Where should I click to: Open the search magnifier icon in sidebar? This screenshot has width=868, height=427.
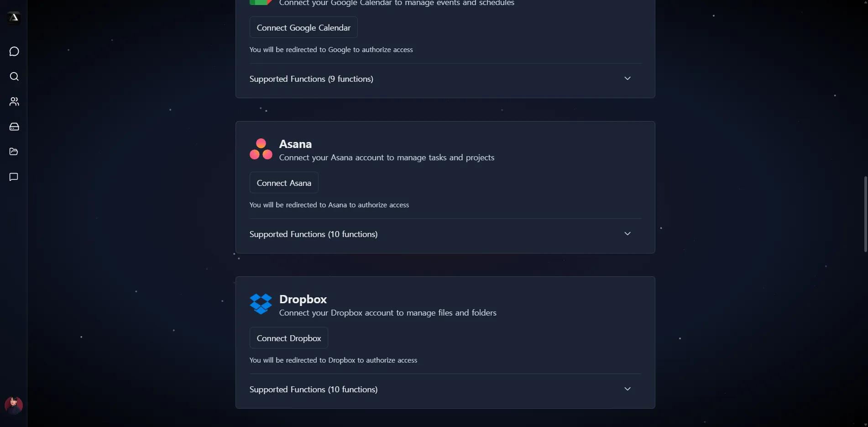click(14, 77)
